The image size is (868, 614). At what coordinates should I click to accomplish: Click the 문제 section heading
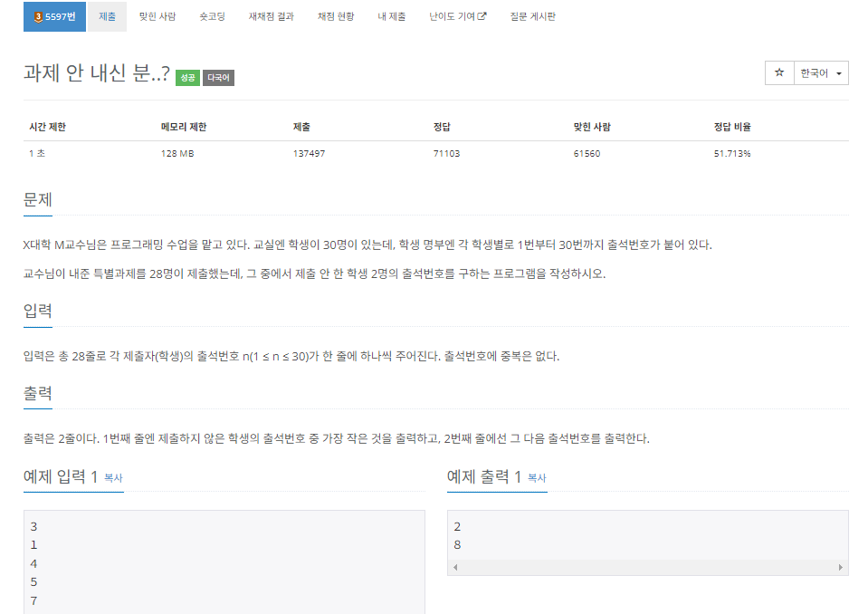coord(38,200)
